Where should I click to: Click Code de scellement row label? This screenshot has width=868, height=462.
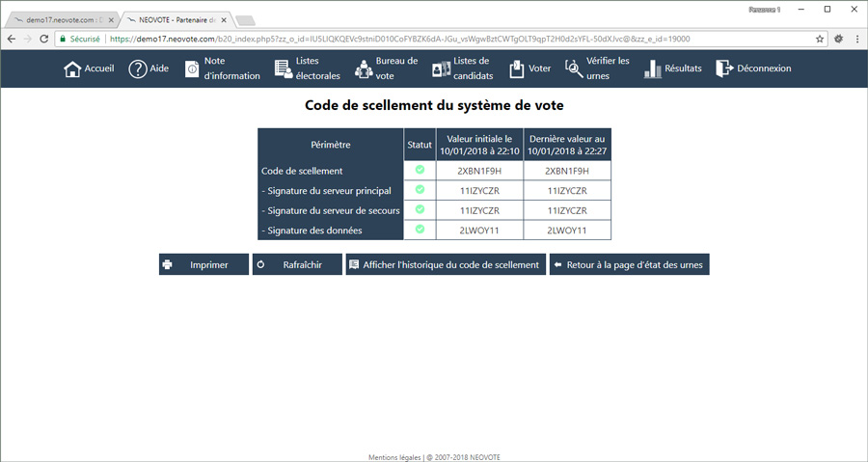[302, 171]
